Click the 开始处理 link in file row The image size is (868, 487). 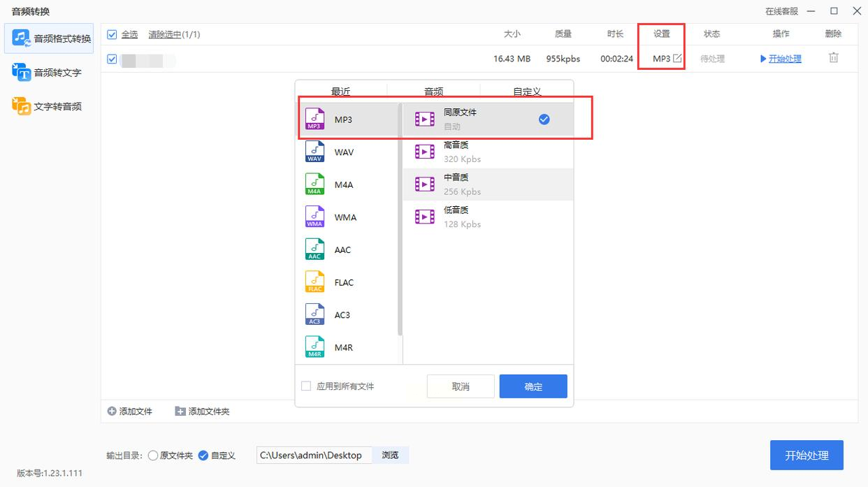click(x=784, y=59)
